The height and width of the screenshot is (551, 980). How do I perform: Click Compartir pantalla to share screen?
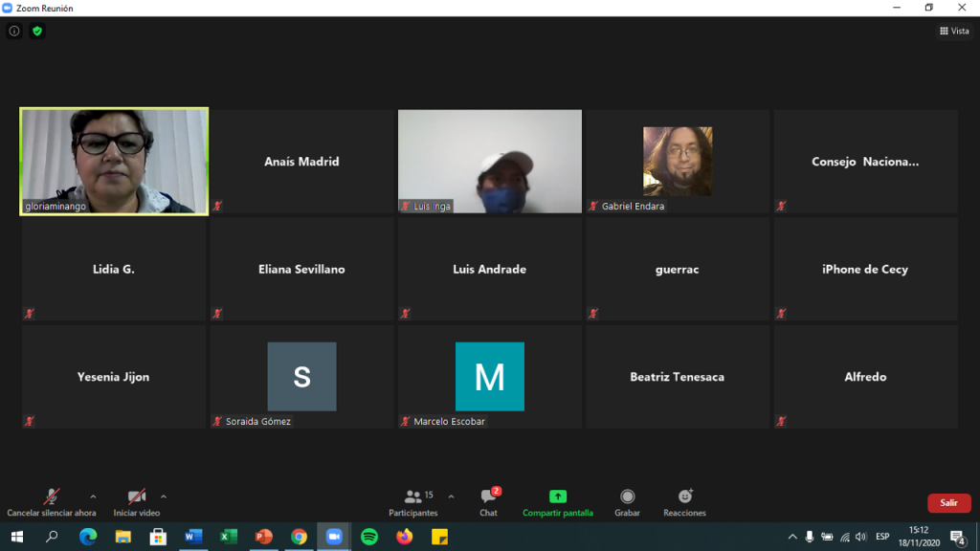pos(557,501)
